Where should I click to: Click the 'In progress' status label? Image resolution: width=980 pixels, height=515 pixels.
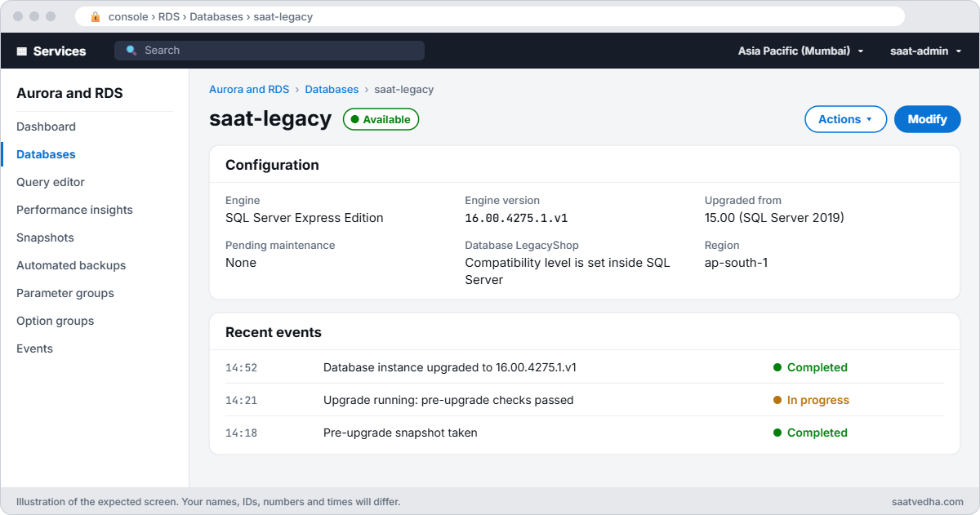(811, 400)
